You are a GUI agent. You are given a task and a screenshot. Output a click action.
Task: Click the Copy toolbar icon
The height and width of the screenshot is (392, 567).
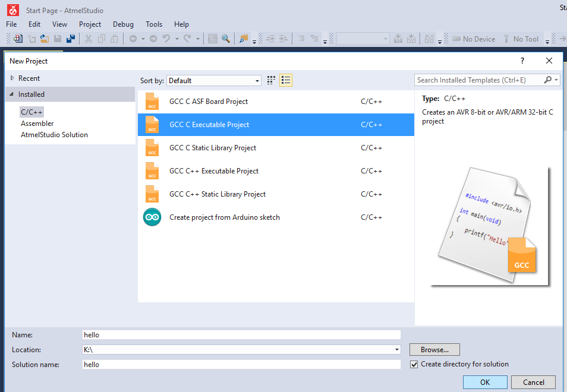point(102,39)
